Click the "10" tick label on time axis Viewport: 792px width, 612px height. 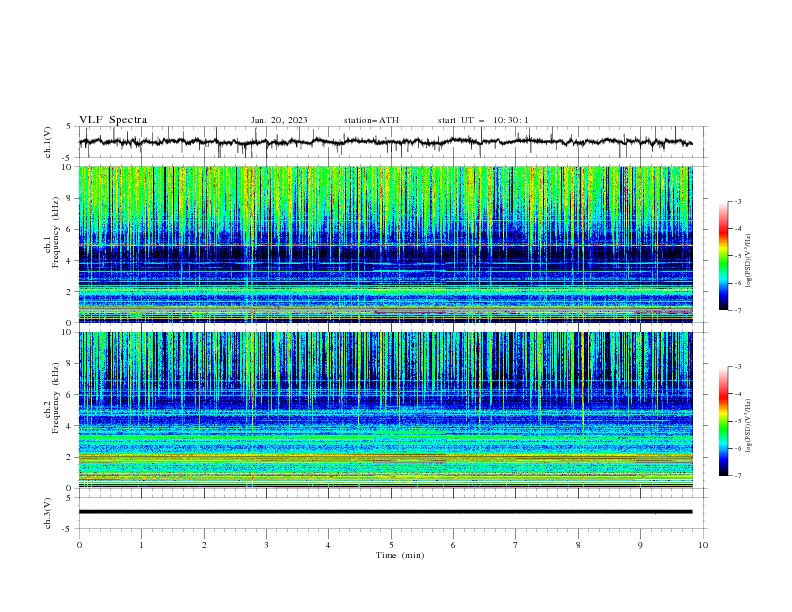pyautogui.click(x=703, y=545)
